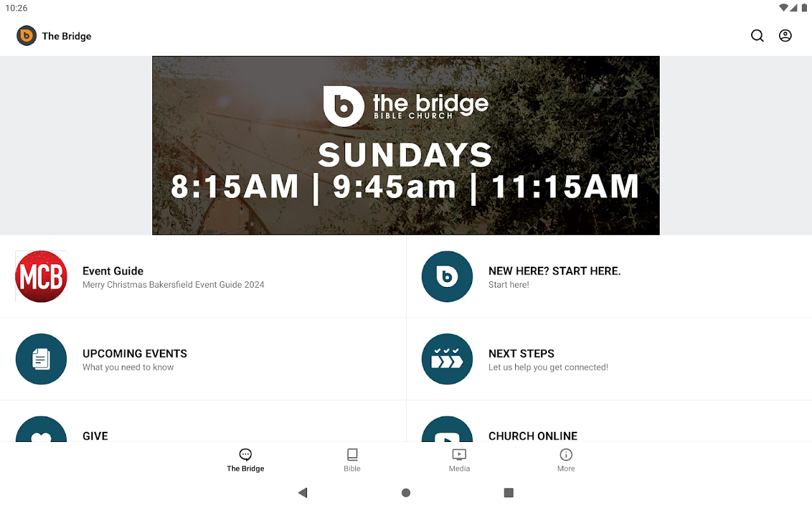Open the search icon
This screenshot has width=812, height=508.
(757, 36)
